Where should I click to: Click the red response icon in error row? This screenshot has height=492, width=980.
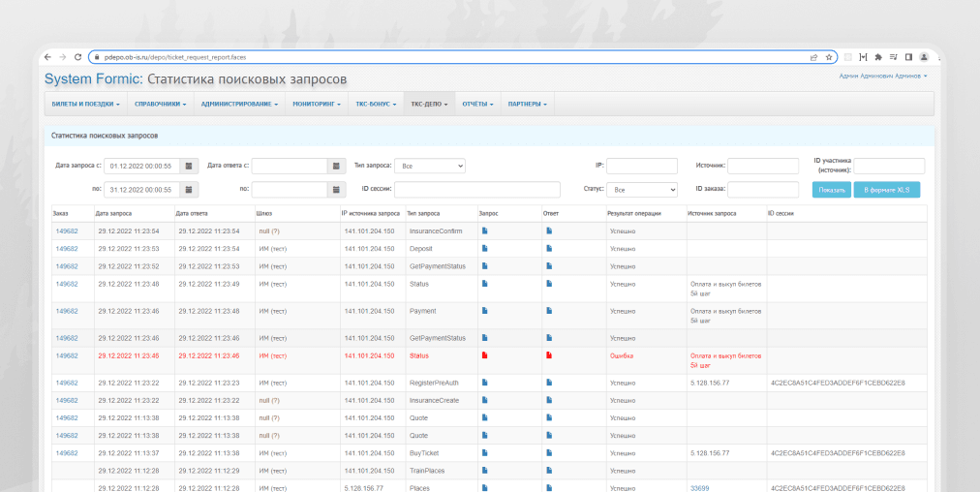[549, 355]
